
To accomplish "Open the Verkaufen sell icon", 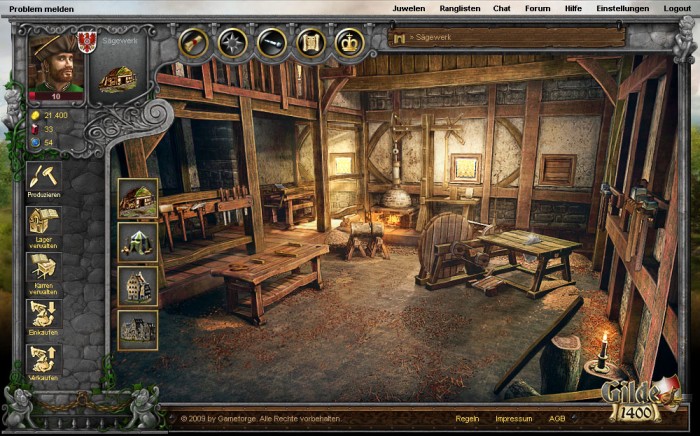I will click(44, 359).
